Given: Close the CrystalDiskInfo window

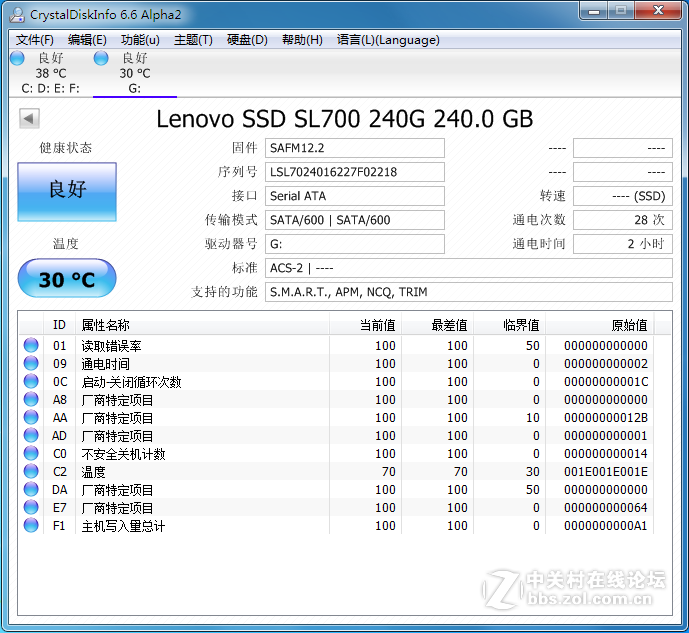Looking at the screenshot, I should coord(658,11).
